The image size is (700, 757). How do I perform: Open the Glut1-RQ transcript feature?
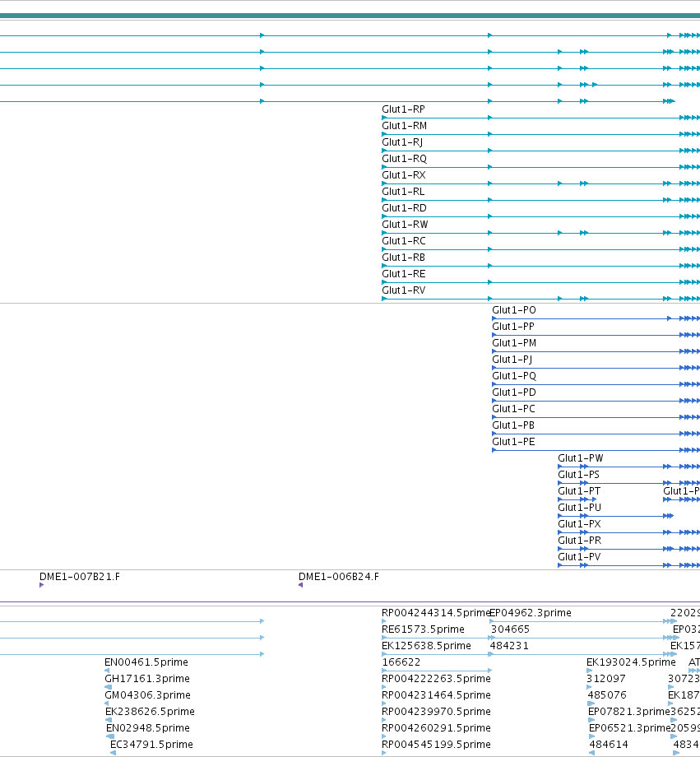click(404, 159)
